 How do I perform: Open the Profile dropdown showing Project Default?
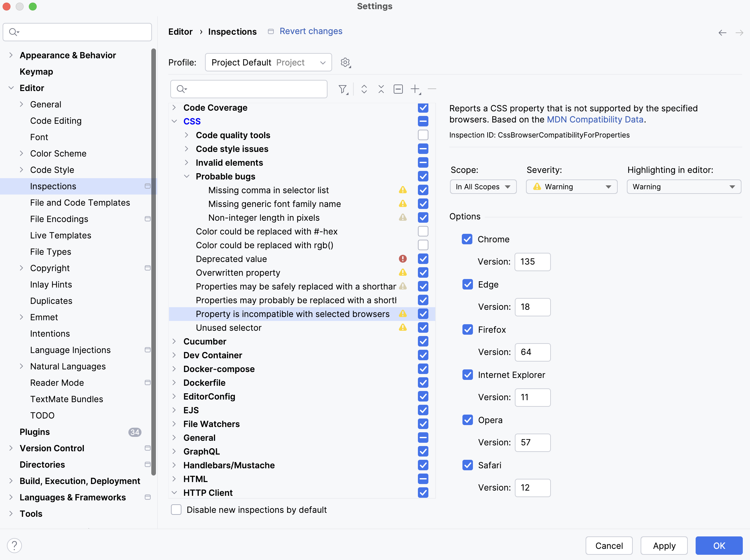tap(268, 62)
